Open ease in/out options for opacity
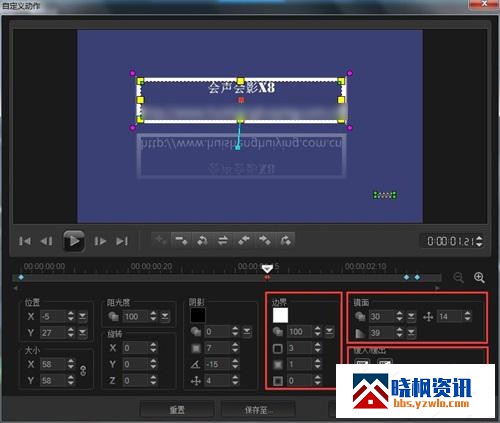The image size is (500, 423). click(165, 316)
